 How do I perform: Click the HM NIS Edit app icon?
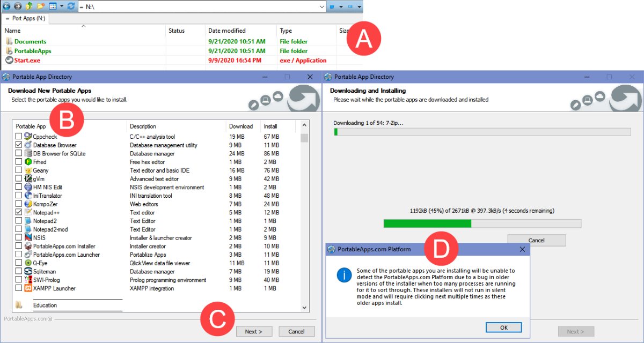[28, 187]
